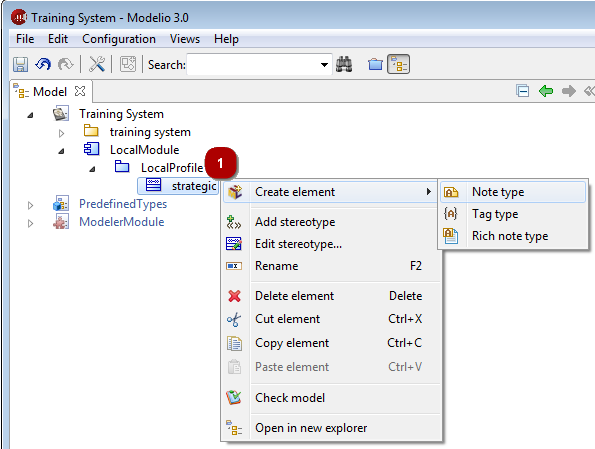Click the ModelerModule puzzle icon
Screen dimensions: 595x449
61,222
